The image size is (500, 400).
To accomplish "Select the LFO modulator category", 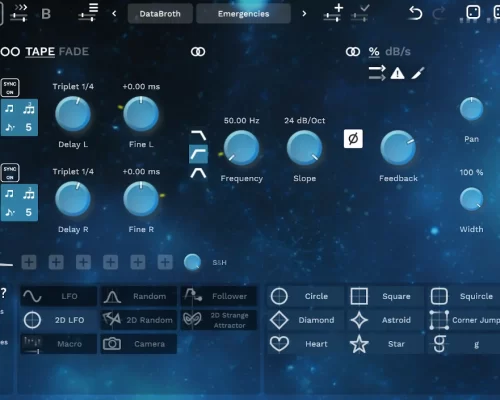I will 59,296.
